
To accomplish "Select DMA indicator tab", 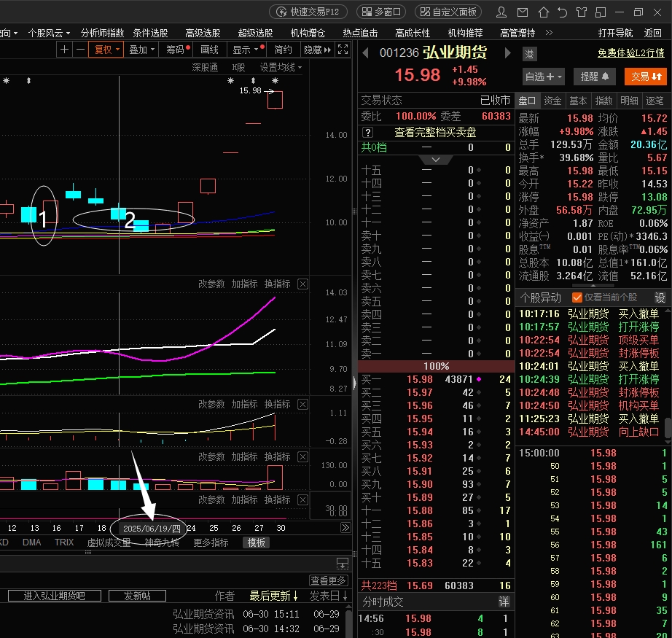I will (x=32, y=542).
